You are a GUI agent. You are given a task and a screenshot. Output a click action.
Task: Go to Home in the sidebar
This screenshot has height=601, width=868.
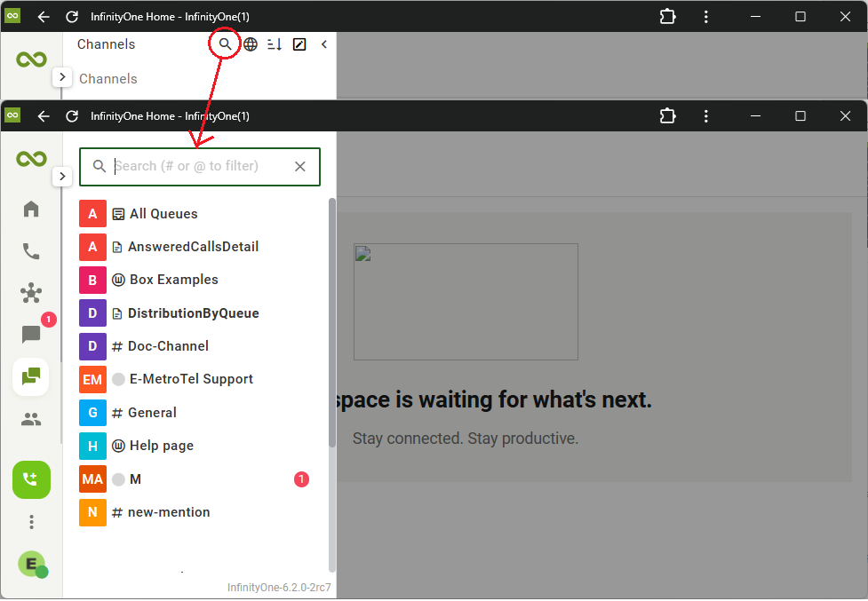pos(31,209)
